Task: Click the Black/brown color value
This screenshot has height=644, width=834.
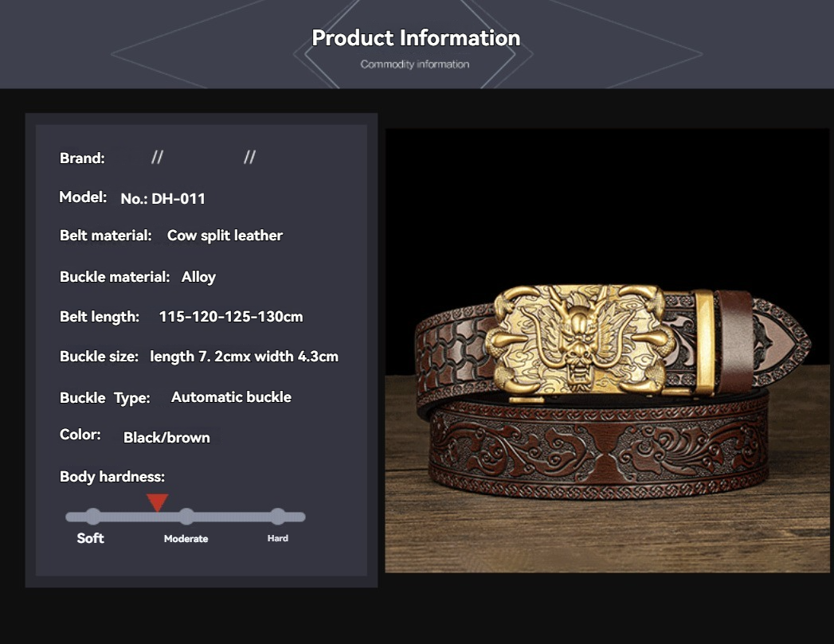Action: pos(166,438)
